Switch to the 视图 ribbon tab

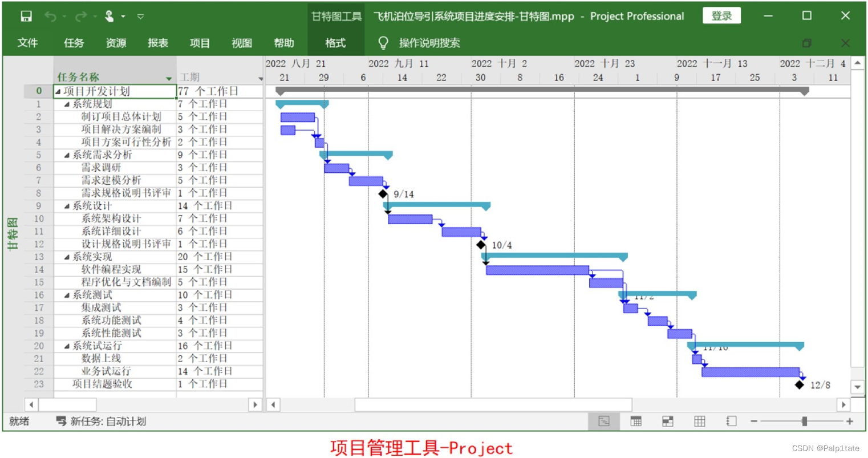pos(242,43)
